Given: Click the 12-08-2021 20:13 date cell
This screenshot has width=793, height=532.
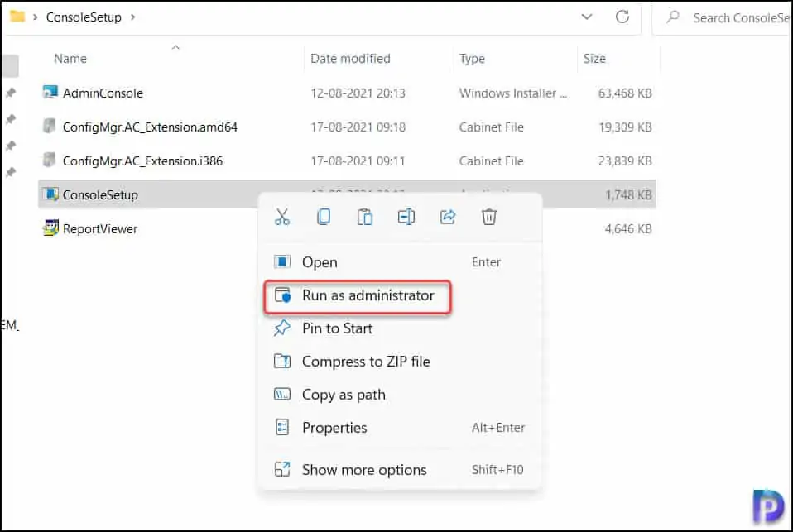Looking at the screenshot, I should 358,93.
